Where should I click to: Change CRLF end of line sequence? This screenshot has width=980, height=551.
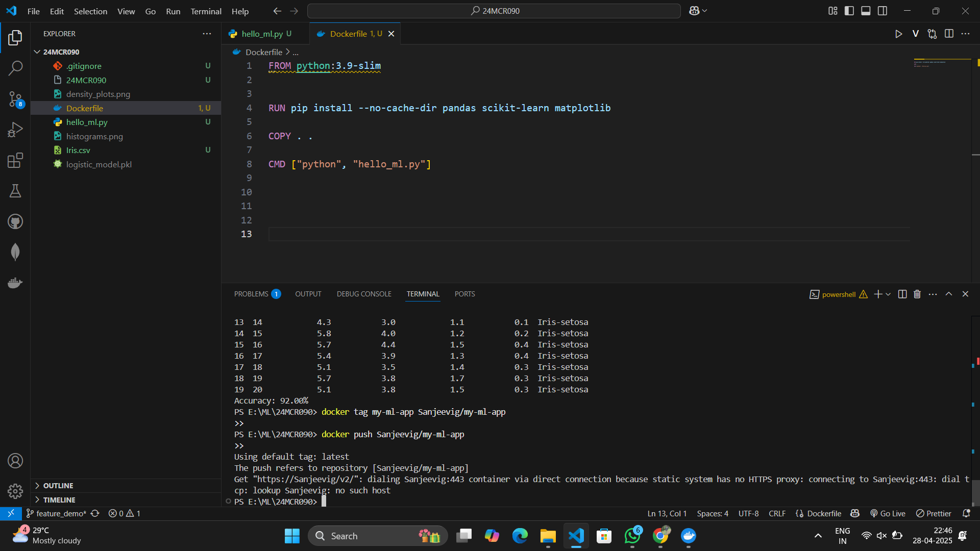coord(777,513)
